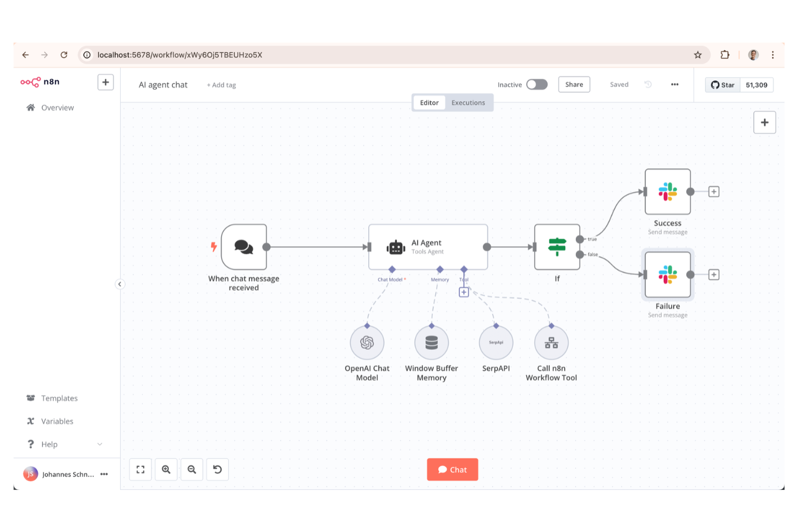Select the Failure Slack node
Viewport: 798px width, 532px height.
click(x=668, y=275)
